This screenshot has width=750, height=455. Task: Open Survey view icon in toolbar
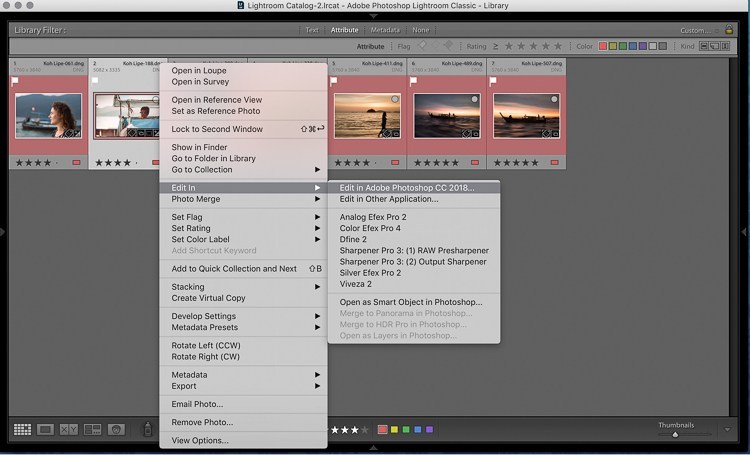(92, 429)
